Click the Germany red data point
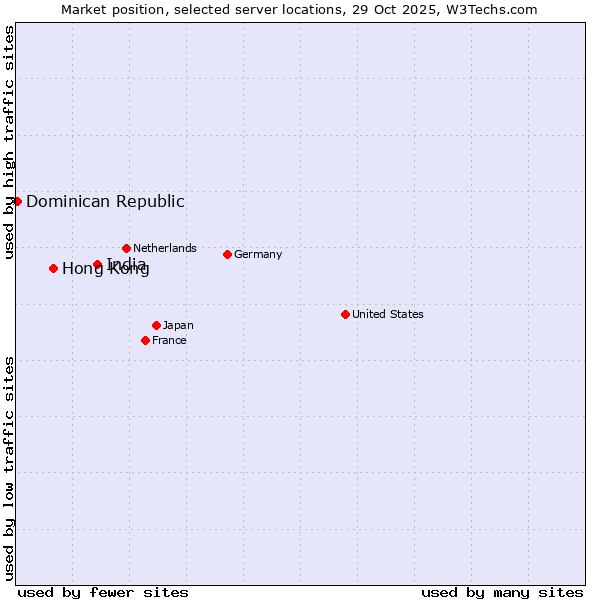 pos(227,254)
